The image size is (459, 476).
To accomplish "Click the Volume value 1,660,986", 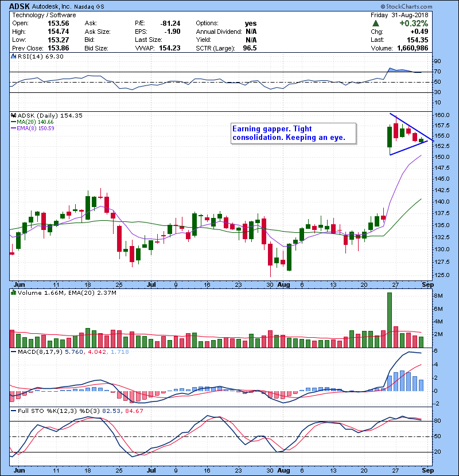I will point(413,48).
